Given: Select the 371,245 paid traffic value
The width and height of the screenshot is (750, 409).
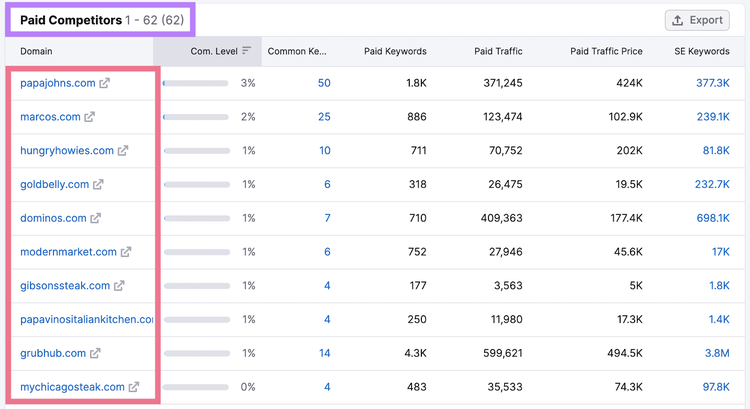Looking at the screenshot, I should pos(503,83).
